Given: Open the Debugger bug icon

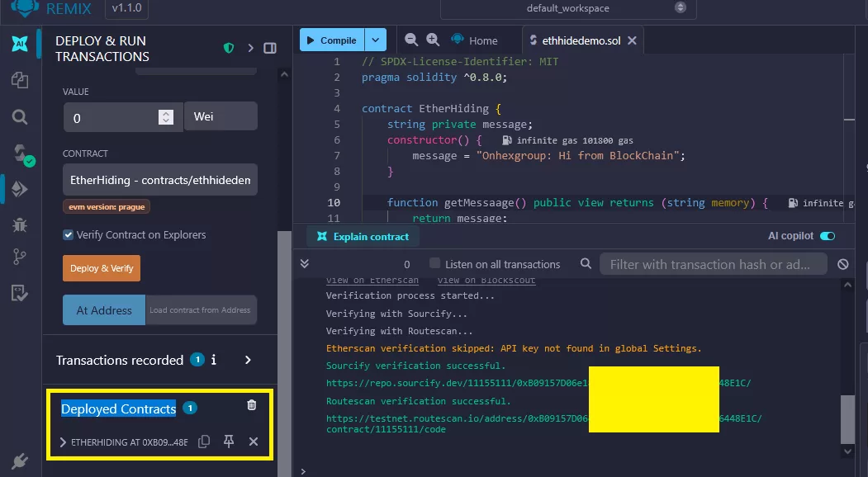Looking at the screenshot, I should (20, 224).
